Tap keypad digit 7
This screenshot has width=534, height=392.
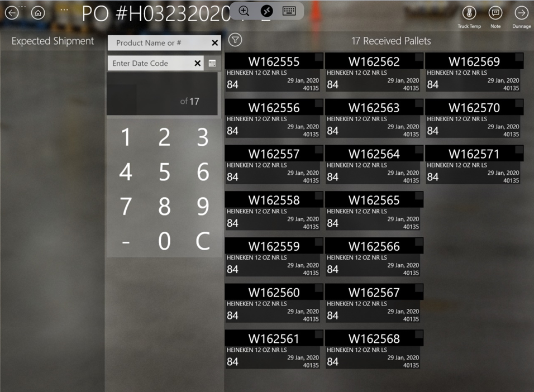[x=126, y=207]
